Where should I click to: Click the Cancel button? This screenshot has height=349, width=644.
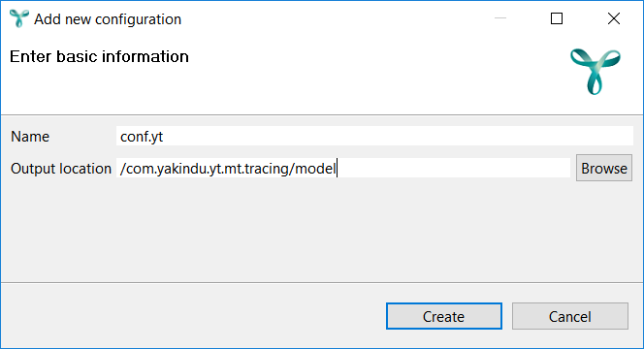(570, 316)
